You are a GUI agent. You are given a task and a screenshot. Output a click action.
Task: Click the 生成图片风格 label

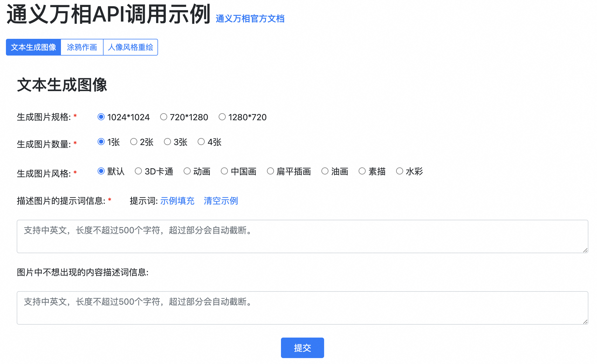(x=44, y=173)
